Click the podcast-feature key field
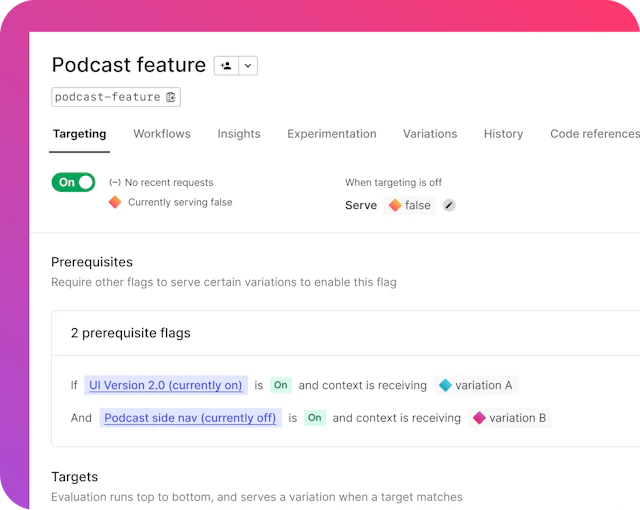640x510 pixels. [116, 97]
